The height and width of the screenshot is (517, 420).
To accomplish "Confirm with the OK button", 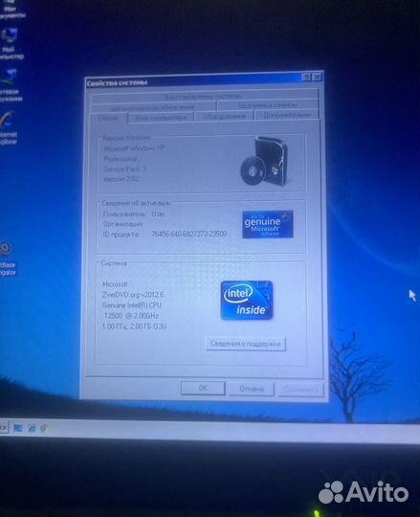I will pyautogui.click(x=203, y=388).
